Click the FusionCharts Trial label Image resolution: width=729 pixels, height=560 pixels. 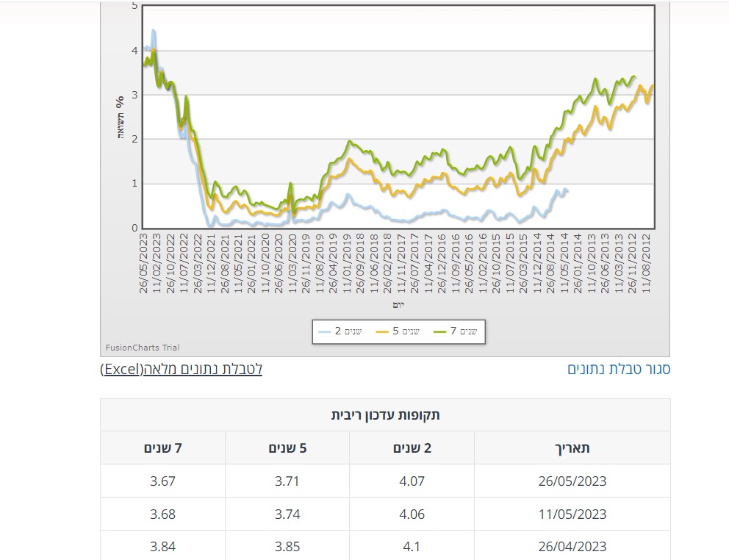(143, 348)
